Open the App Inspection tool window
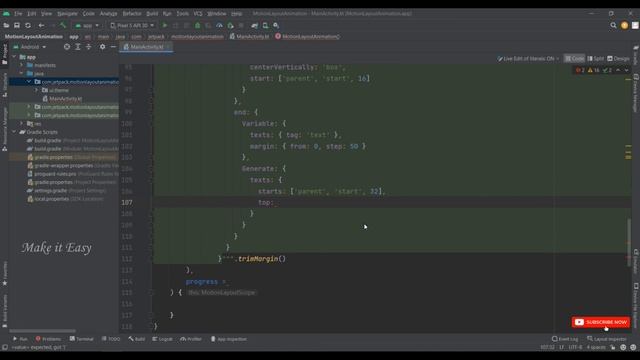 [229, 339]
